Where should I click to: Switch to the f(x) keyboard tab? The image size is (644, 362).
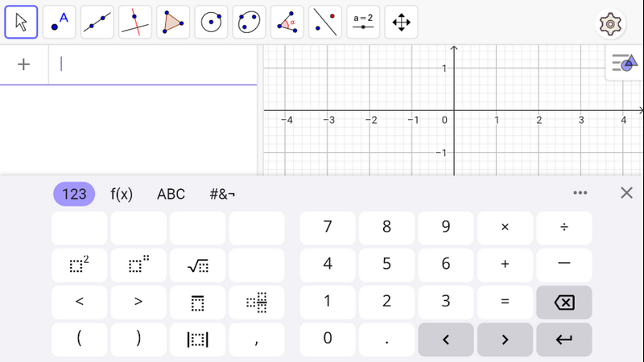(x=122, y=194)
